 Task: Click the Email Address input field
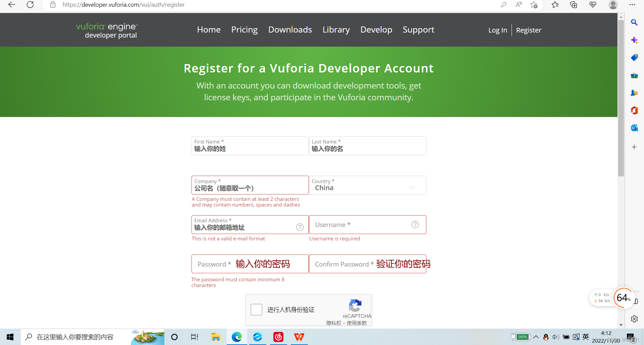250,225
